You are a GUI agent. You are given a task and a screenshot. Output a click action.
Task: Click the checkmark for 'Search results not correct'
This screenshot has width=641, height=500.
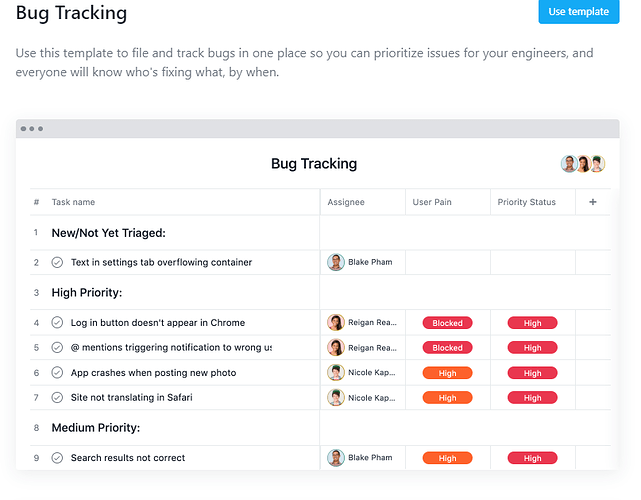[57, 457]
